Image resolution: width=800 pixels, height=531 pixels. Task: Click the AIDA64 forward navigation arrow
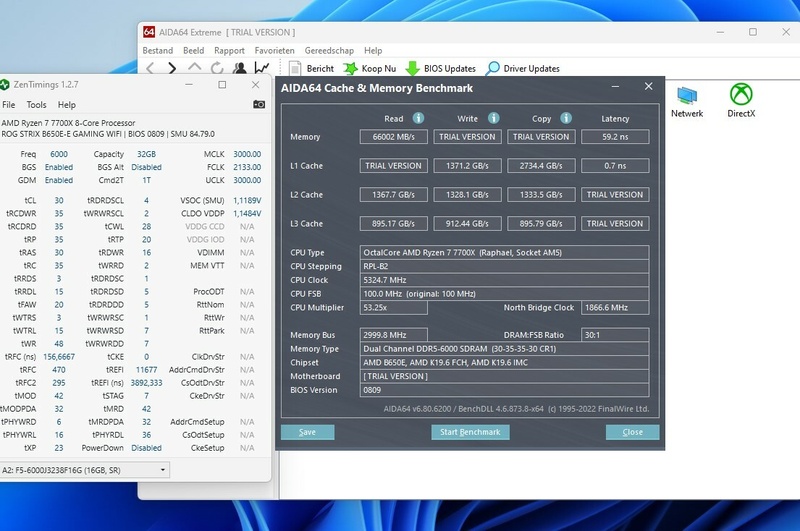tap(172, 68)
